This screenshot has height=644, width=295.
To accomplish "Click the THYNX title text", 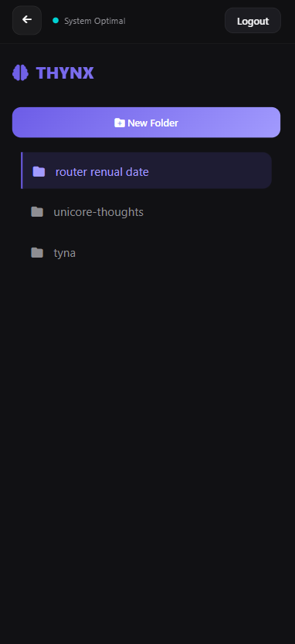I will coord(65,73).
